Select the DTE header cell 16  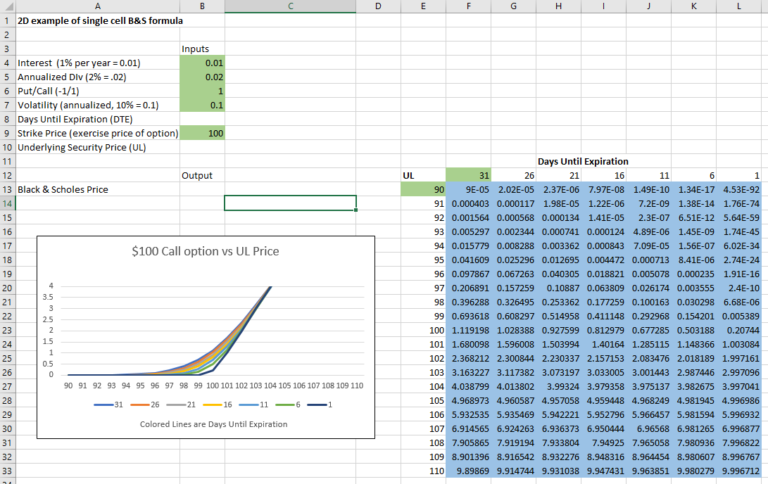coord(603,175)
